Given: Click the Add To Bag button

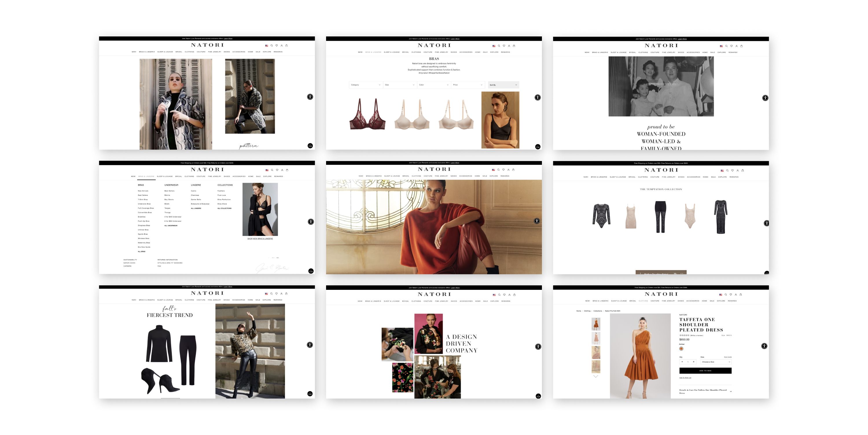Looking at the screenshot, I should point(705,371).
